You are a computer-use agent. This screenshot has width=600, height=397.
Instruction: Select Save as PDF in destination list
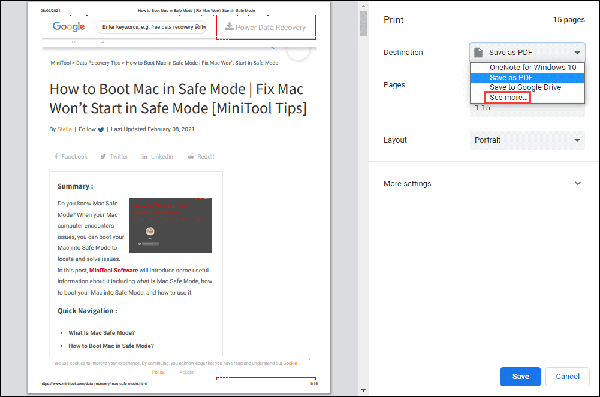(527, 77)
